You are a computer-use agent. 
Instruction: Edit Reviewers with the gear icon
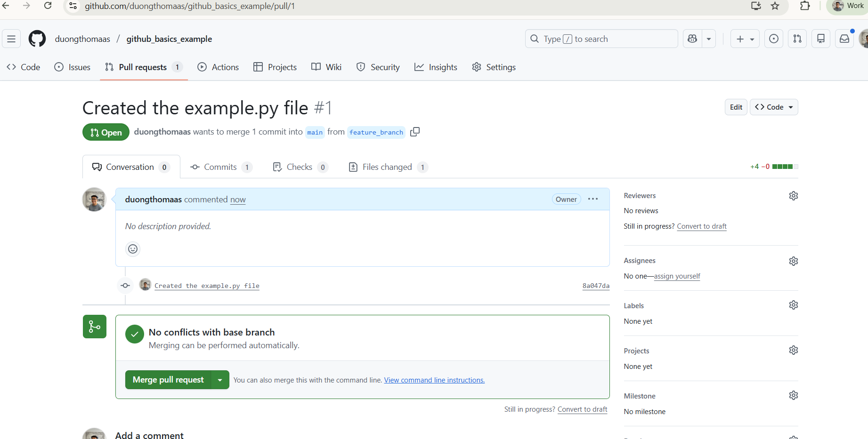click(x=794, y=196)
